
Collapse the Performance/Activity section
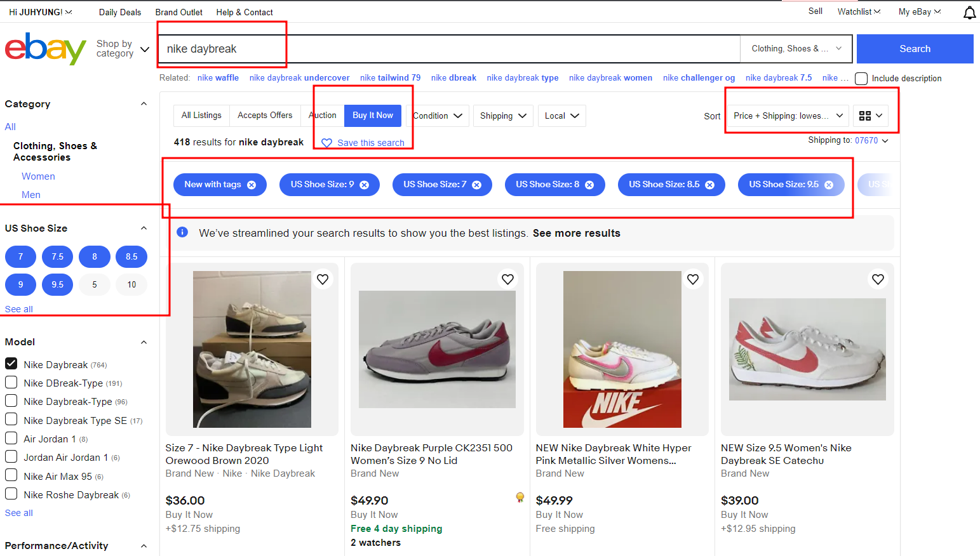[144, 546]
